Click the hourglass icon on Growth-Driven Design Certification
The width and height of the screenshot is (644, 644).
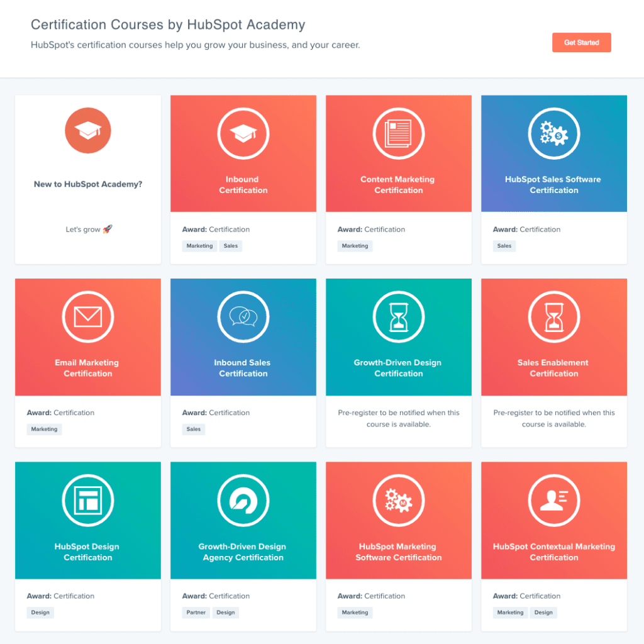398,317
